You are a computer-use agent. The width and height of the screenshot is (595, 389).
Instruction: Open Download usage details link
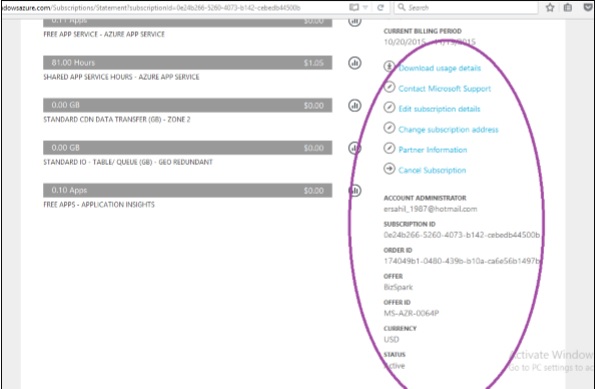tap(439, 68)
